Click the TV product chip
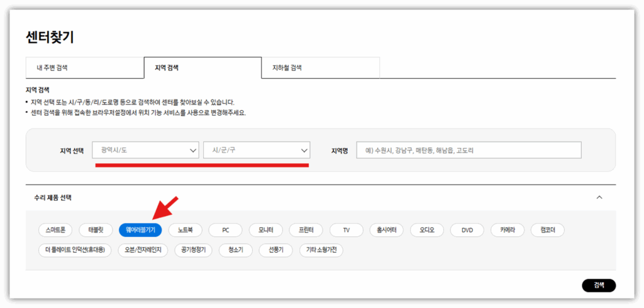The image size is (644, 308). pyautogui.click(x=346, y=230)
